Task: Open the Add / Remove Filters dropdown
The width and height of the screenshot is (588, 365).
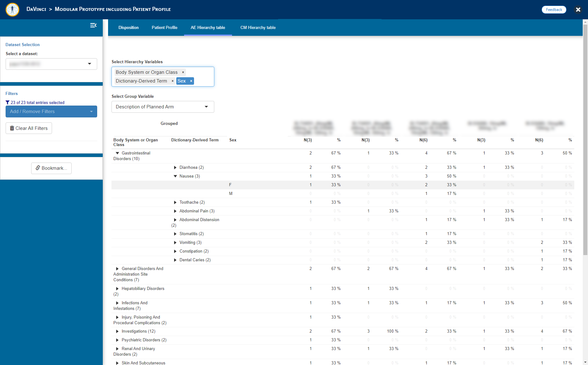Action: [51, 111]
